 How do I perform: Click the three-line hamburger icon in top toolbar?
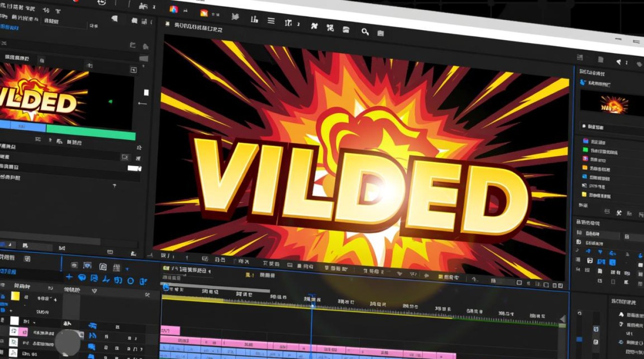point(271,21)
